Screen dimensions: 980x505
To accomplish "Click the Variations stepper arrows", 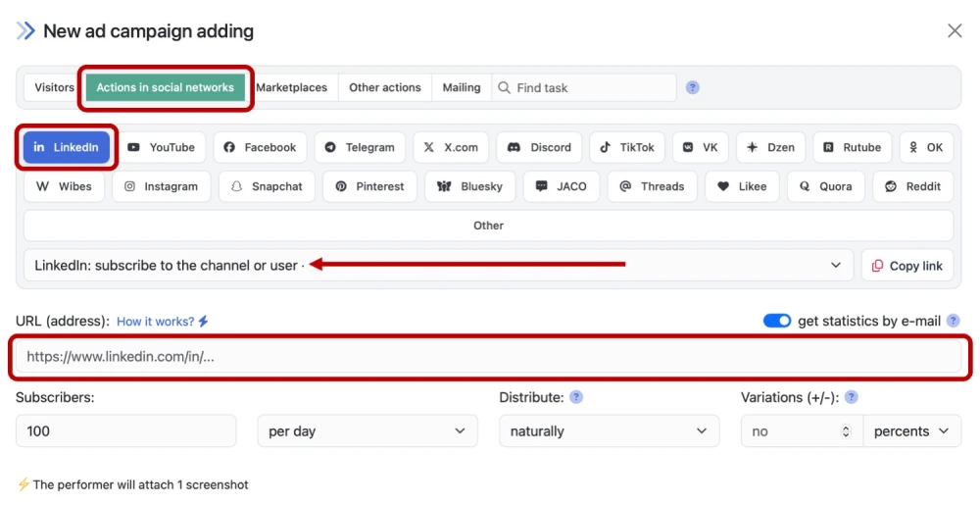I will tap(846, 431).
